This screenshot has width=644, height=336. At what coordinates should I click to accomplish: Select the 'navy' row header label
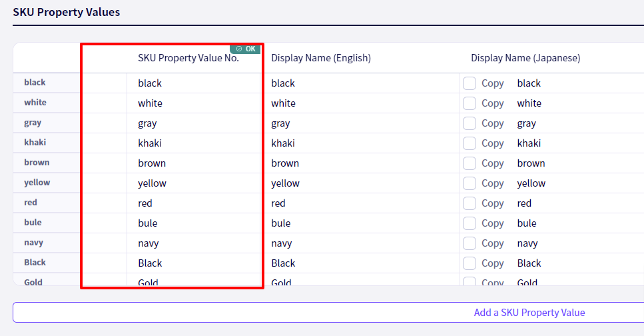coord(34,243)
